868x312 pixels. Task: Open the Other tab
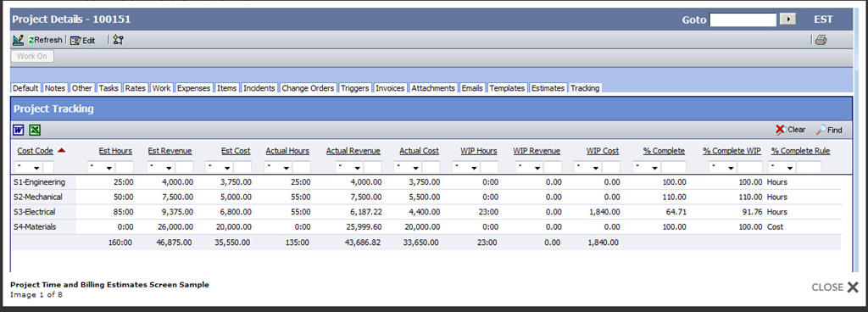click(x=82, y=88)
